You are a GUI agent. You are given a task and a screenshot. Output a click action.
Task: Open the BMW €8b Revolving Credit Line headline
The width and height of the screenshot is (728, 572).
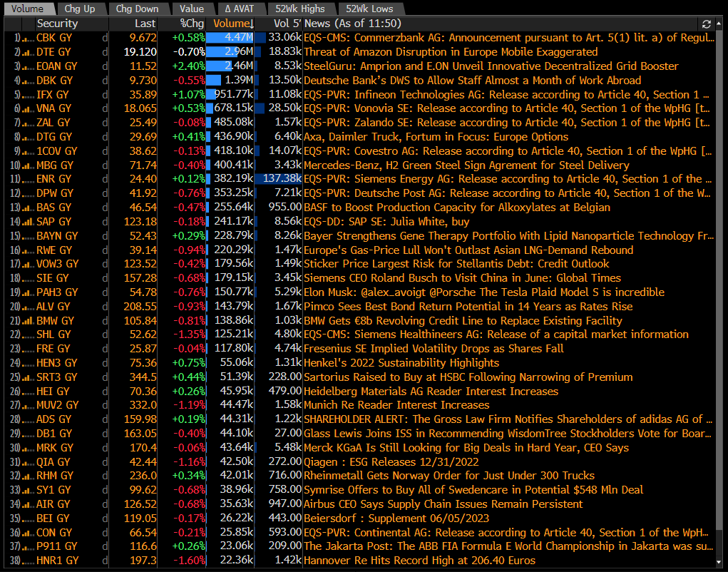click(463, 320)
